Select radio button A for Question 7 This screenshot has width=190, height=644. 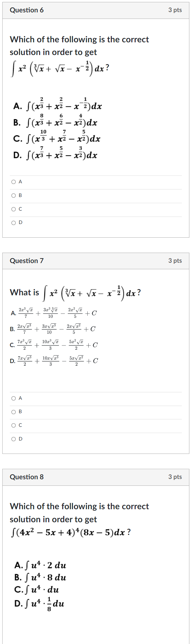coord(13,398)
